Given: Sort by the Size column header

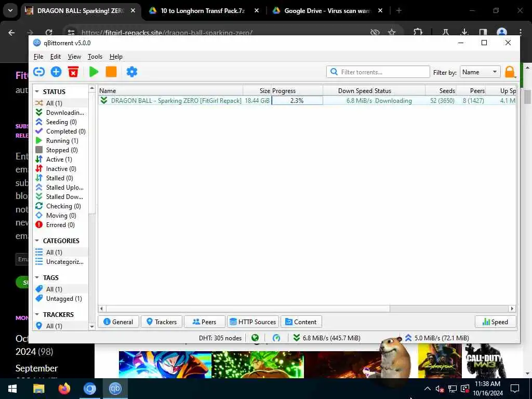Looking at the screenshot, I should pos(257,90).
